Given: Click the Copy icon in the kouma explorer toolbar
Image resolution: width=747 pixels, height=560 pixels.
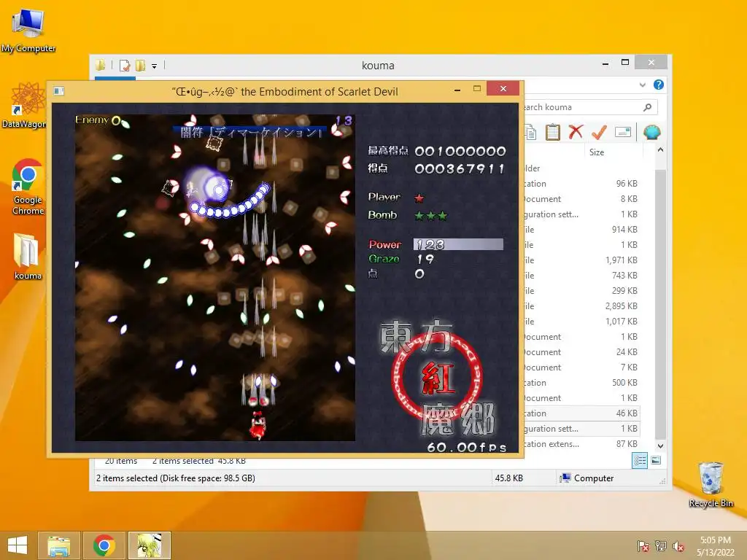Looking at the screenshot, I should (530, 132).
